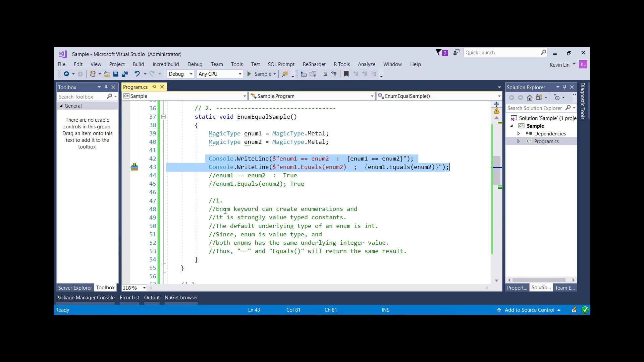This screenshot has width=644, height=362.
Task: Collapse the EnumEqualSample method outline
Action: point(163,117)
